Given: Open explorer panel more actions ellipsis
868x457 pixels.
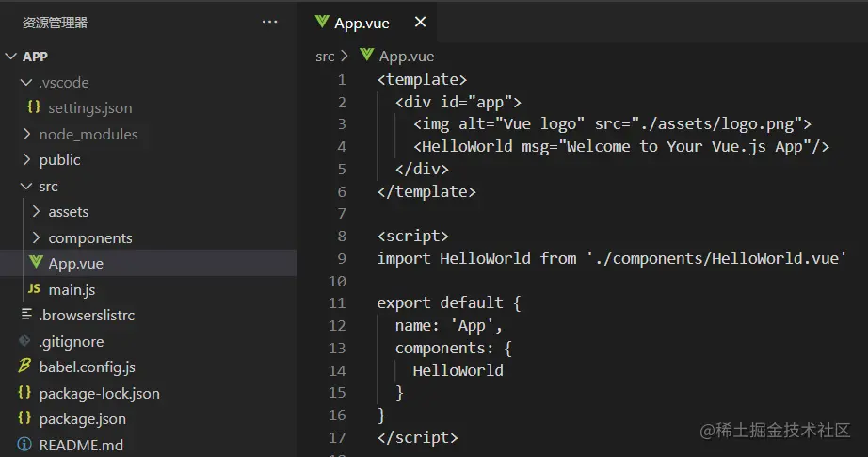Looking at the screenshot, I should click(x=269, y=23).
